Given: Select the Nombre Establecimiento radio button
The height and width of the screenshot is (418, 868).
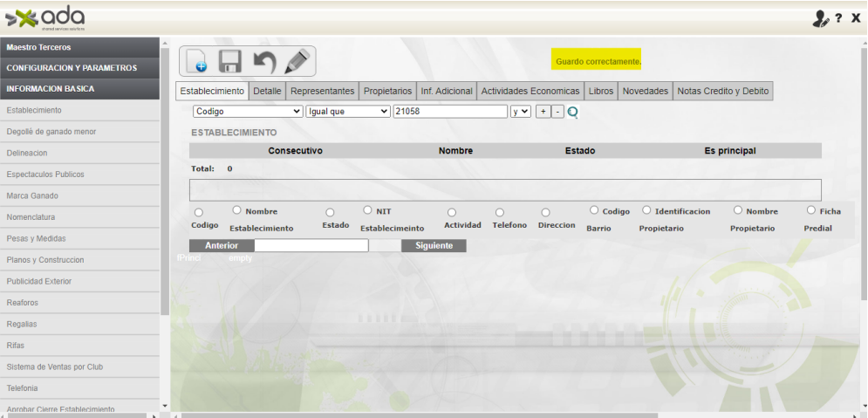Looking at the screenshot, I should (x=236, y=210).
